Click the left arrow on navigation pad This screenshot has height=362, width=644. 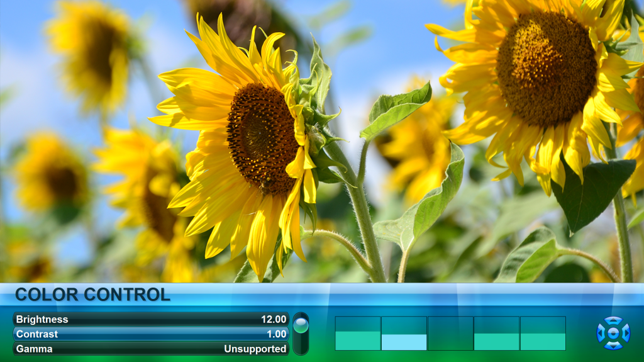point(600,333)
